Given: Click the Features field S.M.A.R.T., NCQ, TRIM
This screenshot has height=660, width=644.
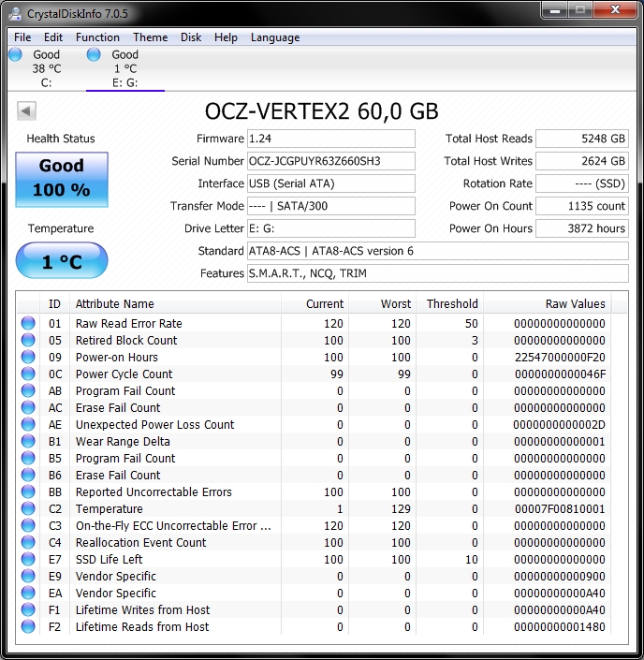Looking at the screenshot, I should pyautogui.click(x=438, y=273).
